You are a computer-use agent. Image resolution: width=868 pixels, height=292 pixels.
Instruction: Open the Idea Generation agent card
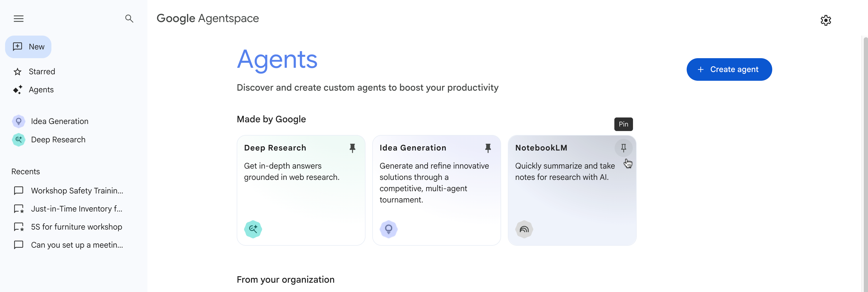pos(436,190)
